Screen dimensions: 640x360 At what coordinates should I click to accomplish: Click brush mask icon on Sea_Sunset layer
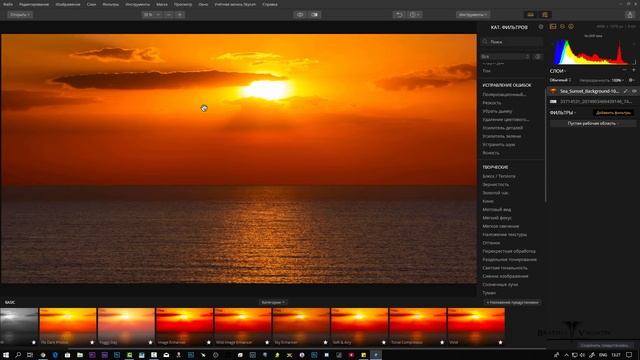[625, 91]
